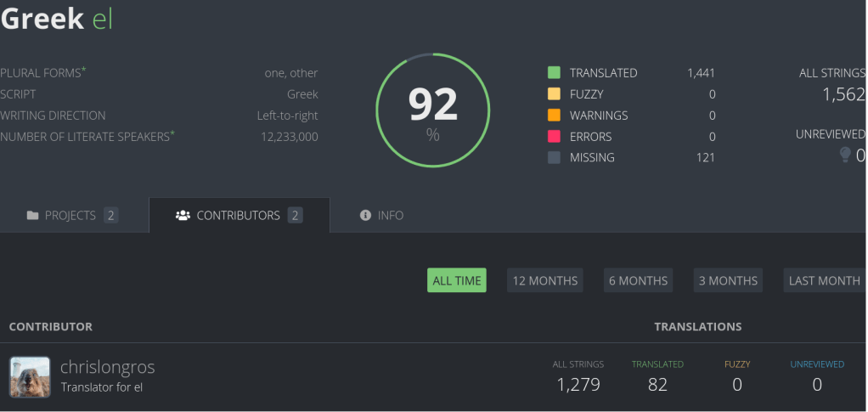Click the folder icon on Projects tab
The height and width of the screenshot is (412, 868).
click(32, 216)
